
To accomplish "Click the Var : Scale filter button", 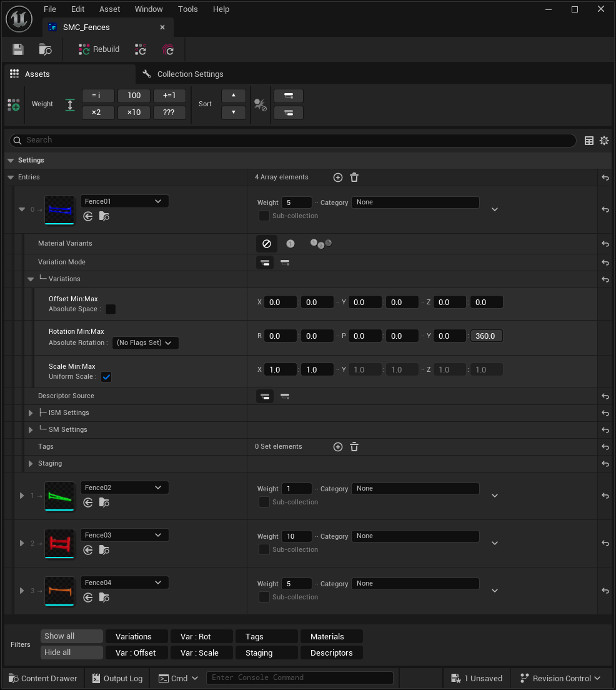I will [x=199, y=652].
